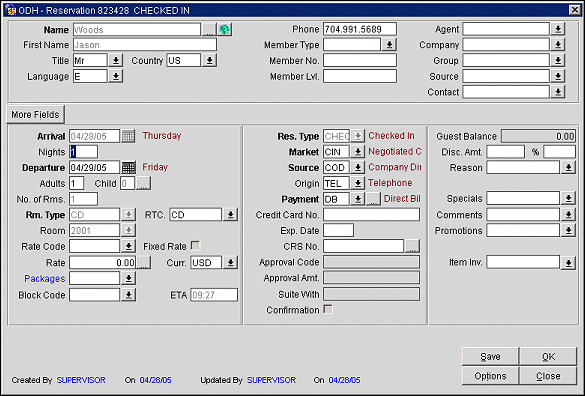
Task: Click into the Phone number field
Action: point(360,29)
